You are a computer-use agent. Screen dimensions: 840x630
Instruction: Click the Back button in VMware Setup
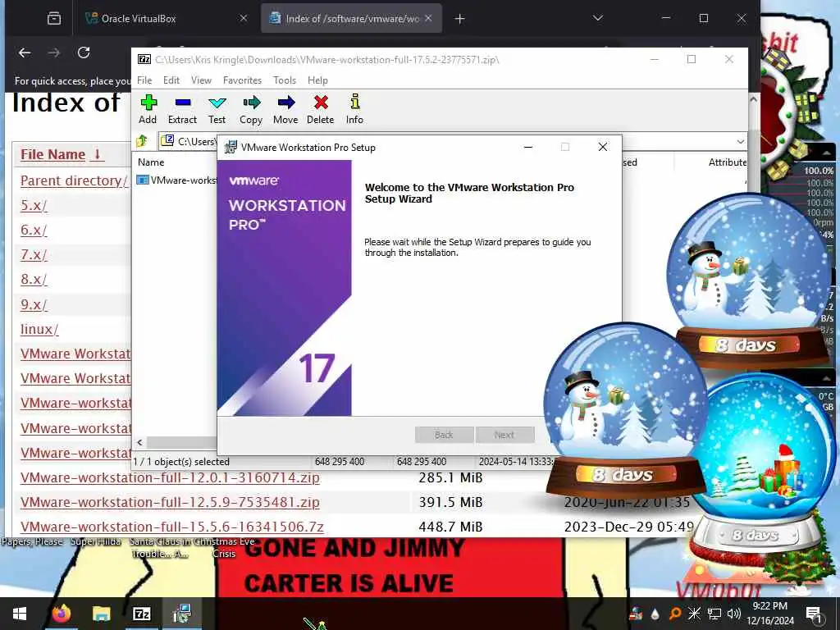pos(444,435)
